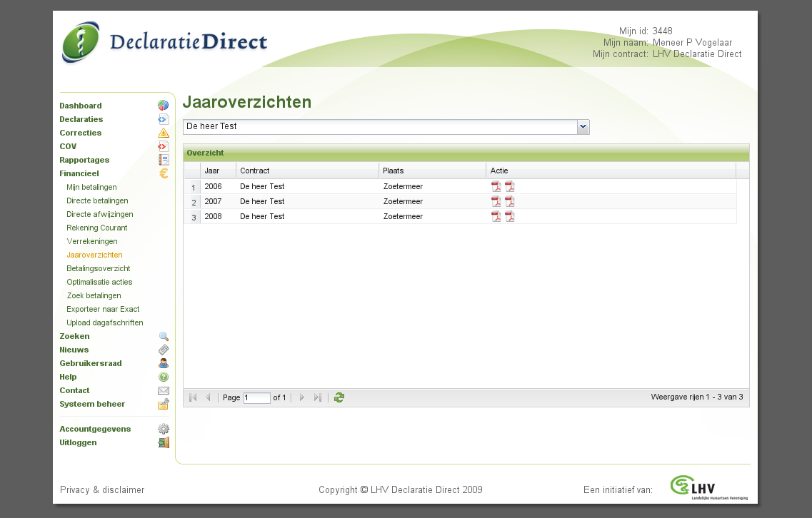Open first PDF icon for year 2007
Viewport: 812px width, 518px height.
(x=496, y=201)
